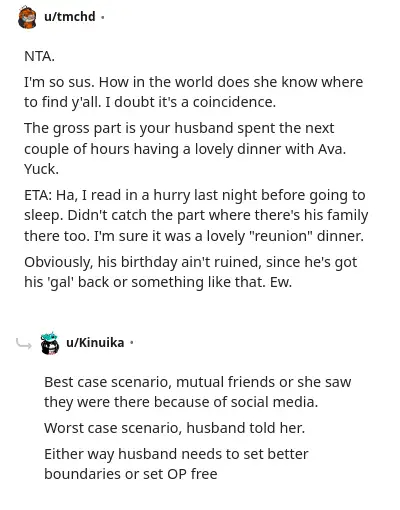Click the 'Best case scenario' paragraph
400x510 pixels.
coord(197,392)
